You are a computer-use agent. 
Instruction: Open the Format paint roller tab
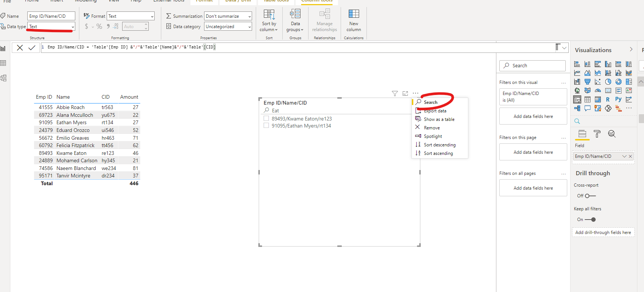tap(597, 134)
